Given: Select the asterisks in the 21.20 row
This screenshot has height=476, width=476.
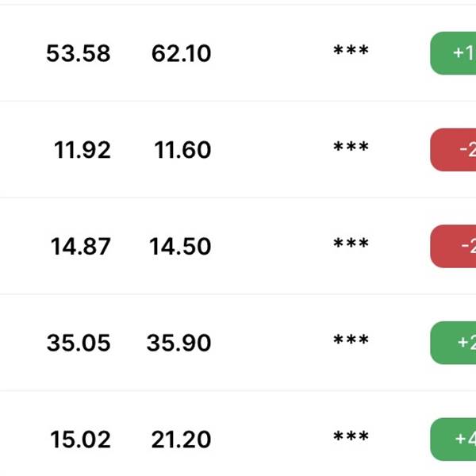Looking at the screenshot, I should coord(351,438).
